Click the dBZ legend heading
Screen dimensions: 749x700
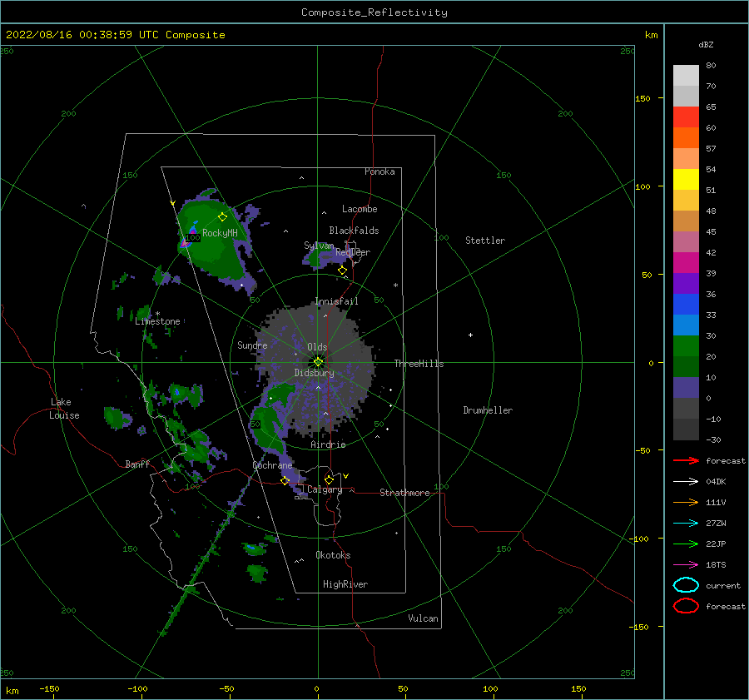706,44
